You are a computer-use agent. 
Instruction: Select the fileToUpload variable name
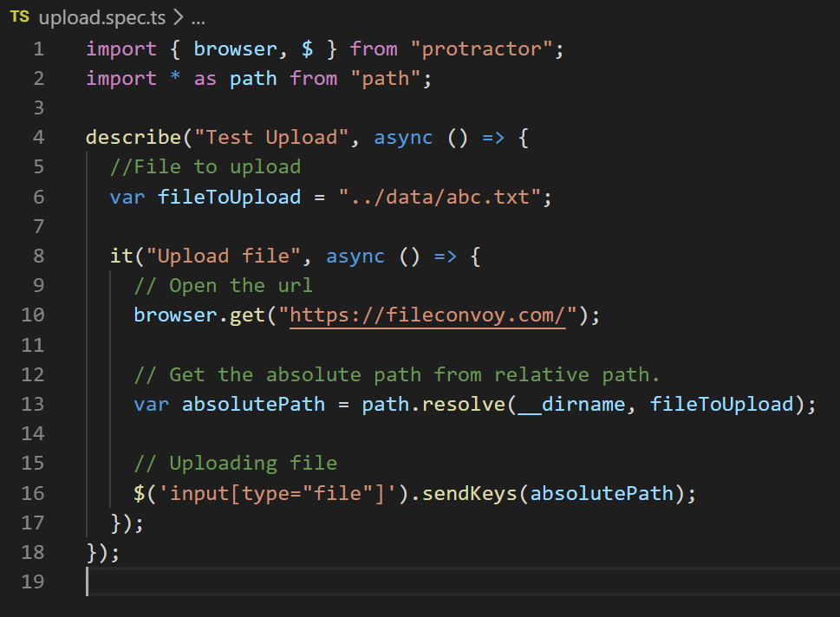229,197
